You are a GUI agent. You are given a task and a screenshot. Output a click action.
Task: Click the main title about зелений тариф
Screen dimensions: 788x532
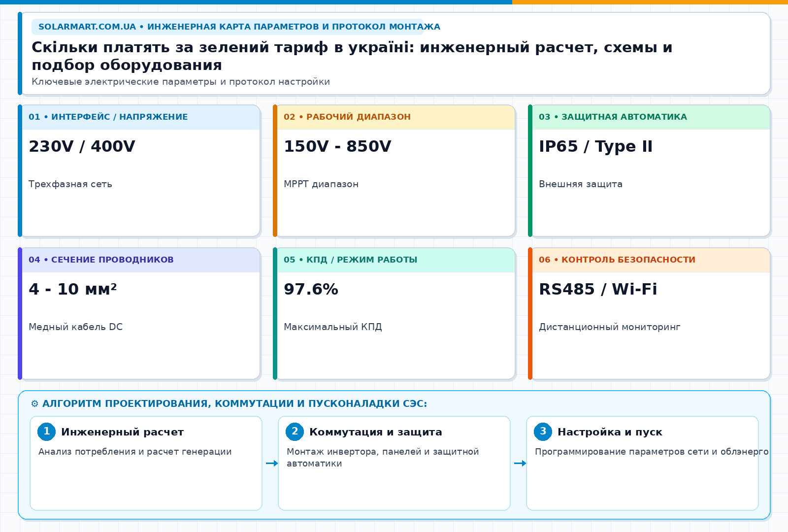coord(352,56)
